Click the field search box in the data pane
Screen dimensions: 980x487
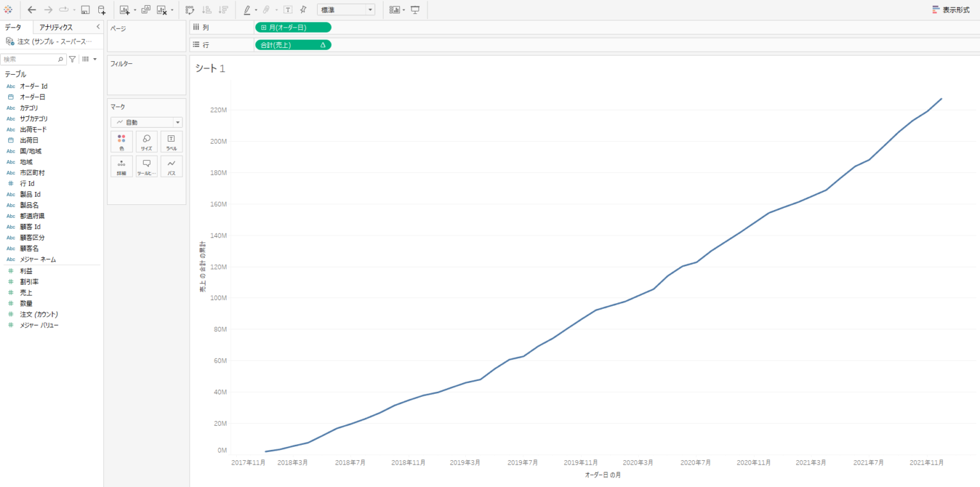click(31, 59)
